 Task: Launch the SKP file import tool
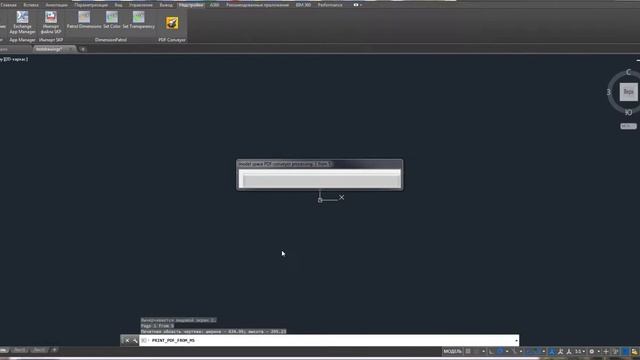(x=51, y=22)
